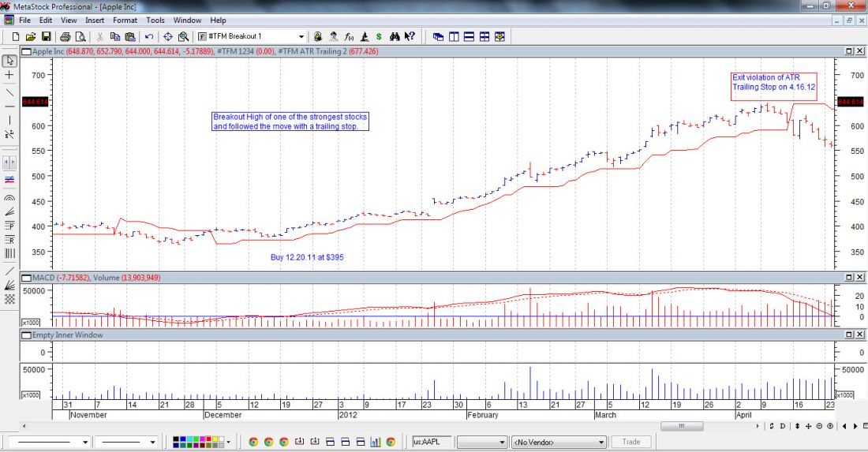Expand the #TFM Breakout 1 template dropdown
The width and height of the screenshot is (868, 452).
[301, 36]
